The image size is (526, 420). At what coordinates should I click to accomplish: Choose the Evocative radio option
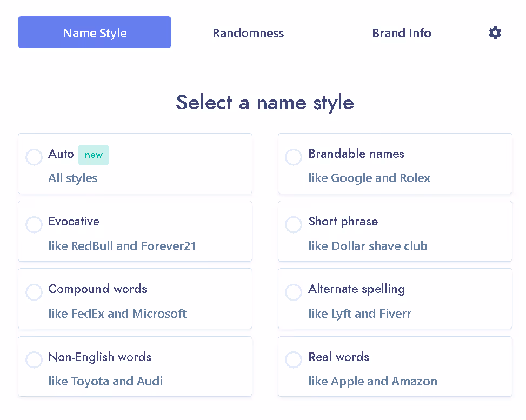coord(34,224)
